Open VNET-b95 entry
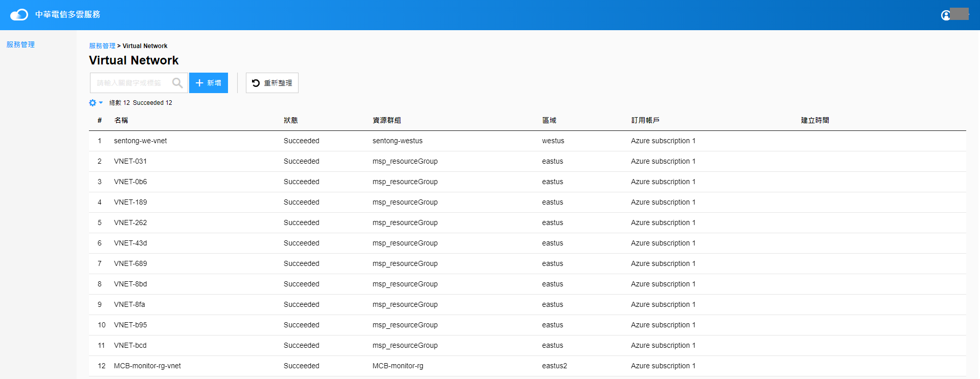Image resolution: width=980 pixels, height=379 pixels. click(130, 325)
